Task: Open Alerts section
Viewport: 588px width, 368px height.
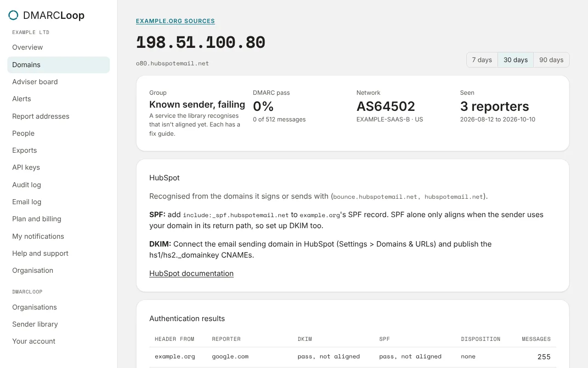Action: (58, 99)
